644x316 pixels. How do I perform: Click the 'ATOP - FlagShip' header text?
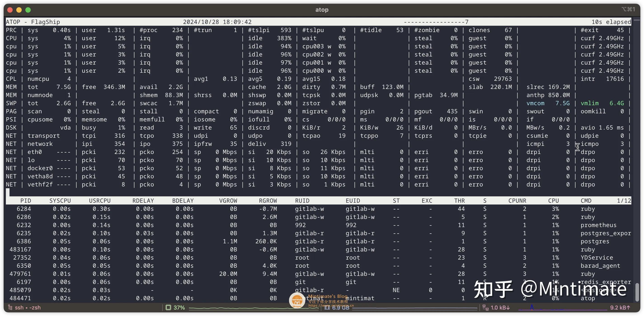tap(33, 22)
